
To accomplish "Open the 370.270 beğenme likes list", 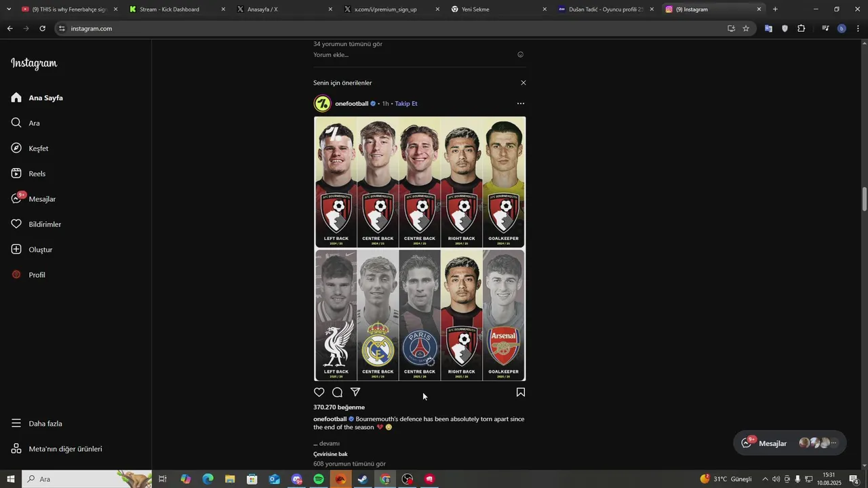I will pos(339,407).
